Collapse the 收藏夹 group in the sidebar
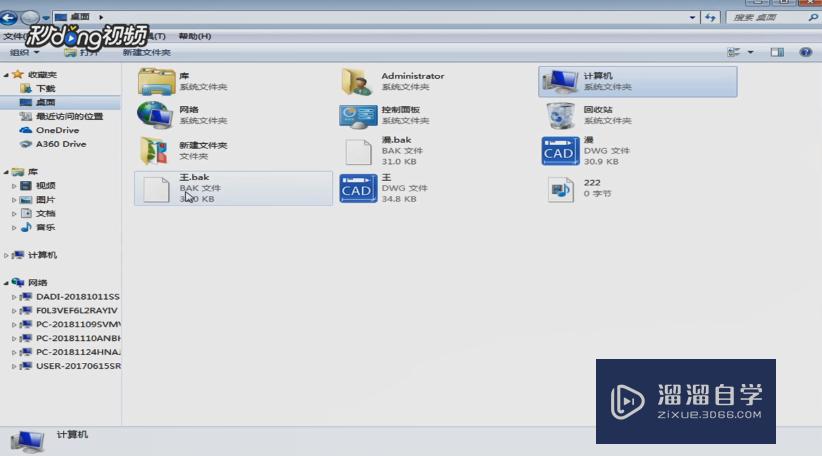This screenshot has height=456, width=822. (x=6, y=75)
